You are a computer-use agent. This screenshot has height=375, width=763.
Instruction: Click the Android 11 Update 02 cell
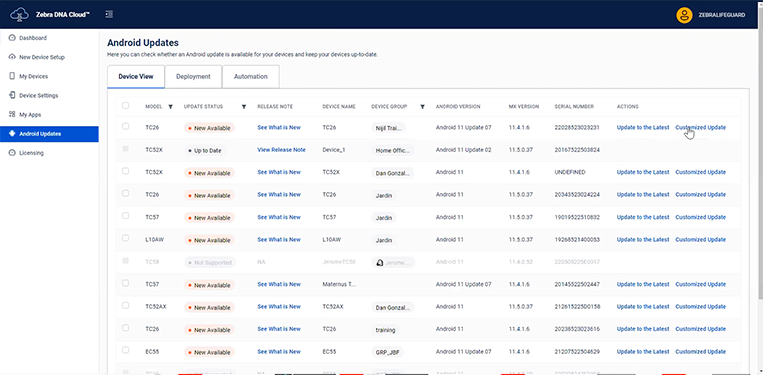(x=463, y=150)
